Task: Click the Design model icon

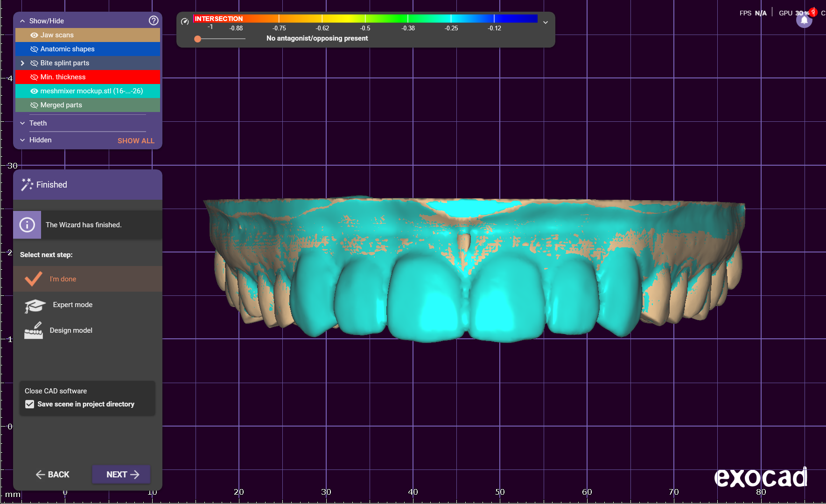Action: (x=34, y=330)
